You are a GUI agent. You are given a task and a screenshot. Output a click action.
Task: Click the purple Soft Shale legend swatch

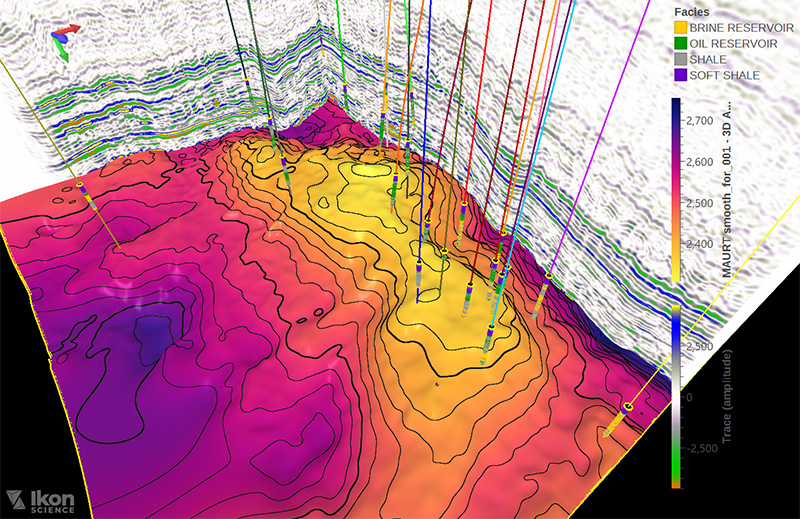pyautogui.click(x=678, y=74)
